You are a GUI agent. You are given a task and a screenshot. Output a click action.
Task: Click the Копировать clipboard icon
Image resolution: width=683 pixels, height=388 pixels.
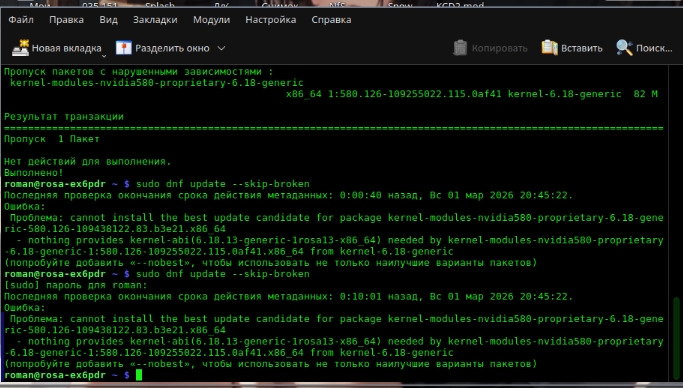(460, 48)
